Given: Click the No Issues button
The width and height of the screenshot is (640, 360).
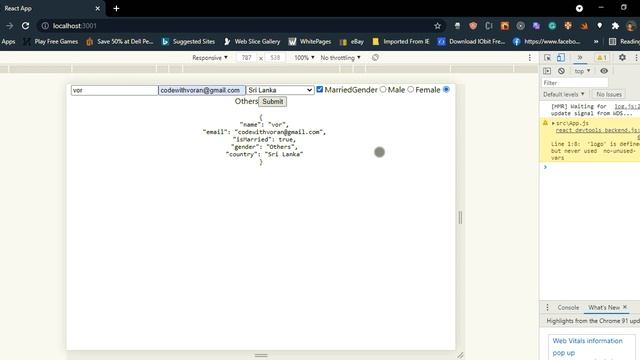Looking at the screenshot, I should [x=609, y=94].
